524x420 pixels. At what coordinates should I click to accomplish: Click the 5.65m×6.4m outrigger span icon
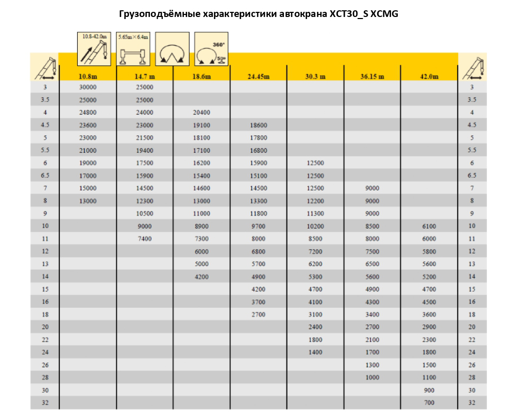[x=133, y=49]
